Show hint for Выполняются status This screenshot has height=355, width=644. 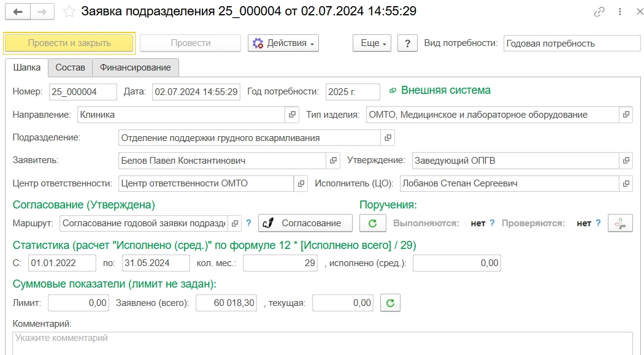point(492,223)
